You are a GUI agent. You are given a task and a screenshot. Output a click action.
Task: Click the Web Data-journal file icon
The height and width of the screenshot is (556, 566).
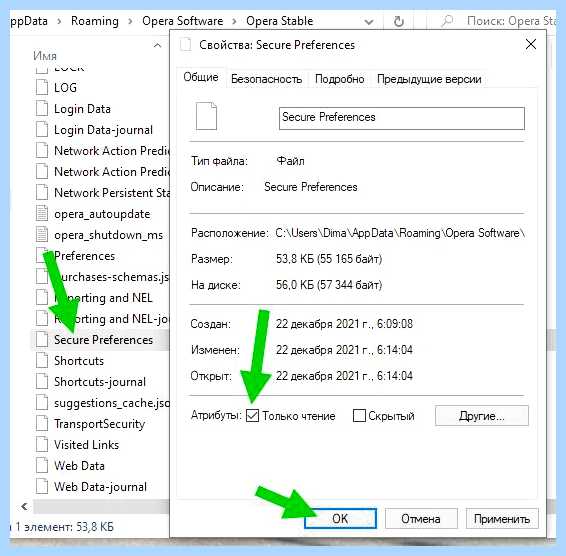42,486
